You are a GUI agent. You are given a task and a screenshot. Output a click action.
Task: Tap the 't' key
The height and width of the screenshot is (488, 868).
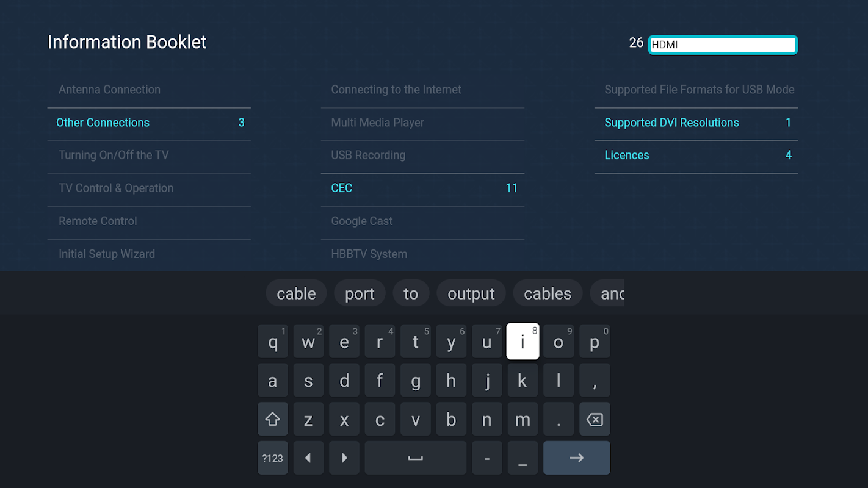416,341
